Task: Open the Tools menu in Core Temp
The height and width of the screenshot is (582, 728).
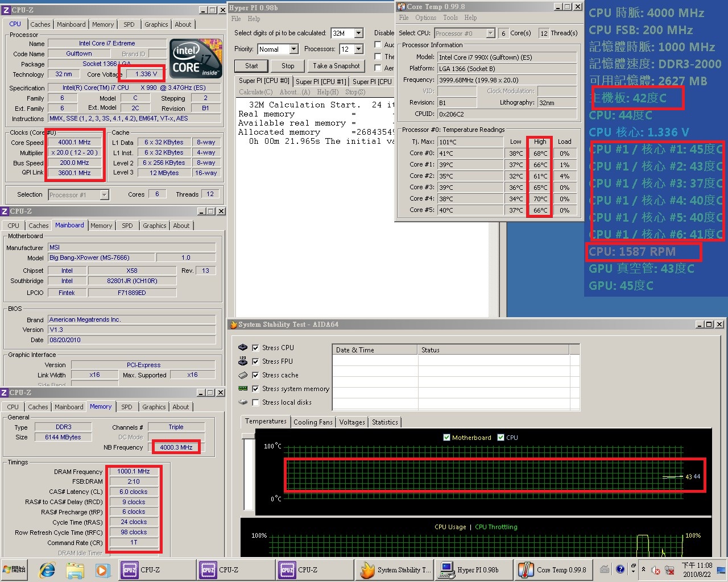Action: pos(450,18)
